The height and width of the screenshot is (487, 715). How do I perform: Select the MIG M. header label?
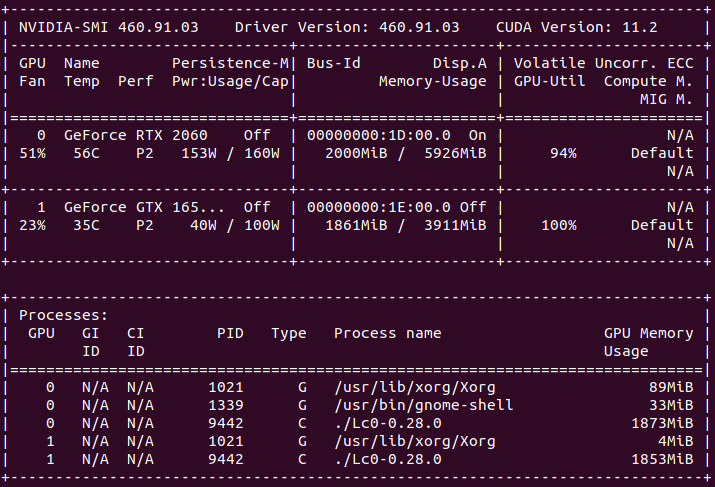click(x=666, y=99)
